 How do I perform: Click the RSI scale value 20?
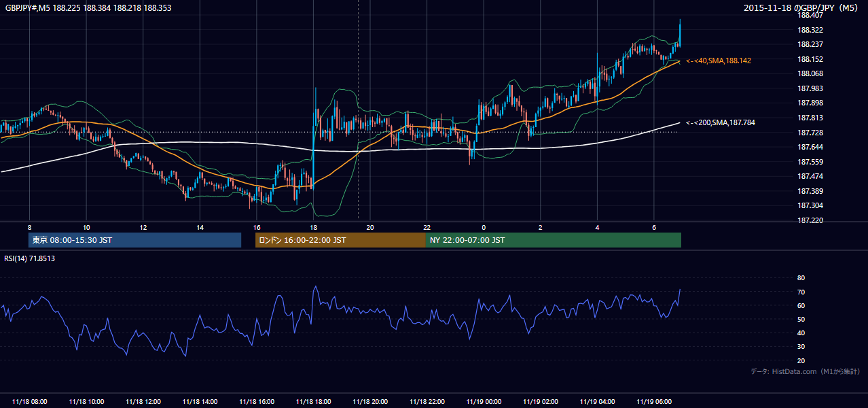coord(801,361)
